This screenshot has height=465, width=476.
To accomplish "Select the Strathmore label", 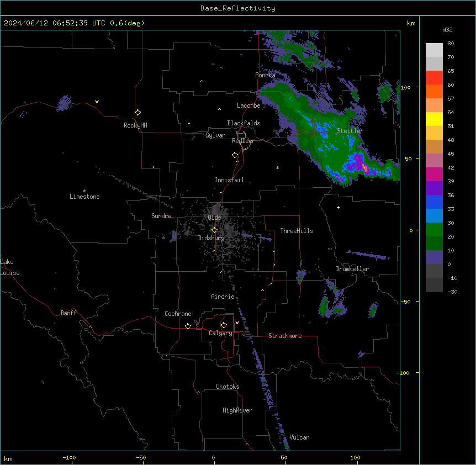I will click(x=285, y=336).
